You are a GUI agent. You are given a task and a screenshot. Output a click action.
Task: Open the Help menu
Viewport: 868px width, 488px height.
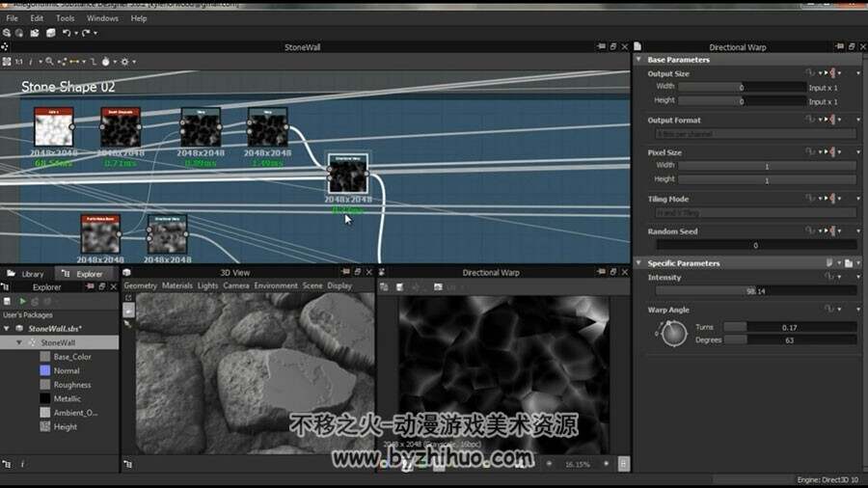(138, 18)
